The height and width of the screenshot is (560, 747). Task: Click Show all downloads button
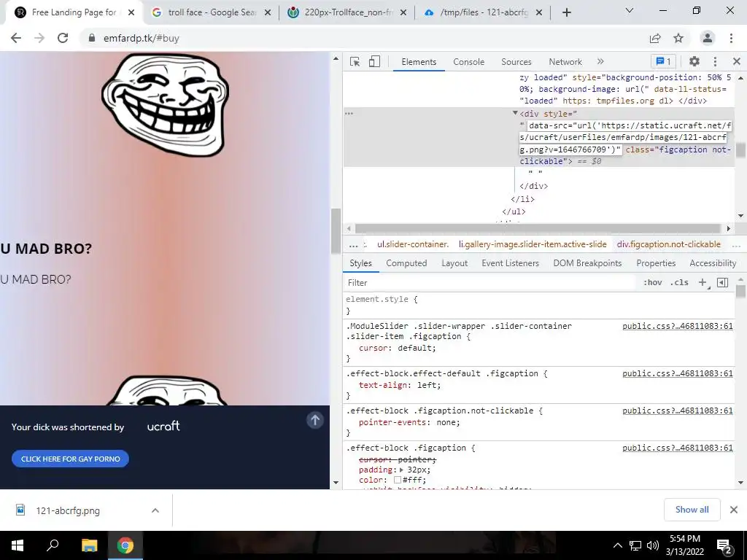692,510
